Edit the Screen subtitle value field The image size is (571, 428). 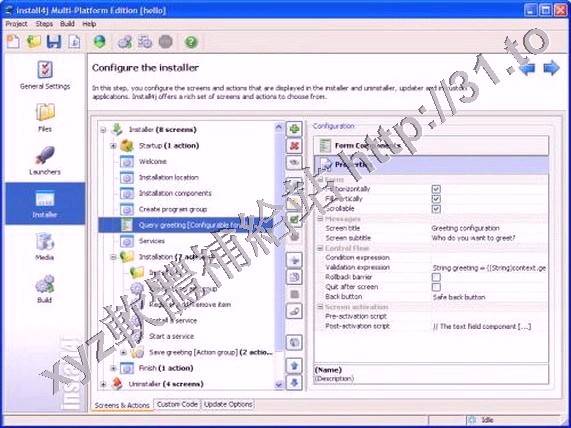click(x=489, y=238)
